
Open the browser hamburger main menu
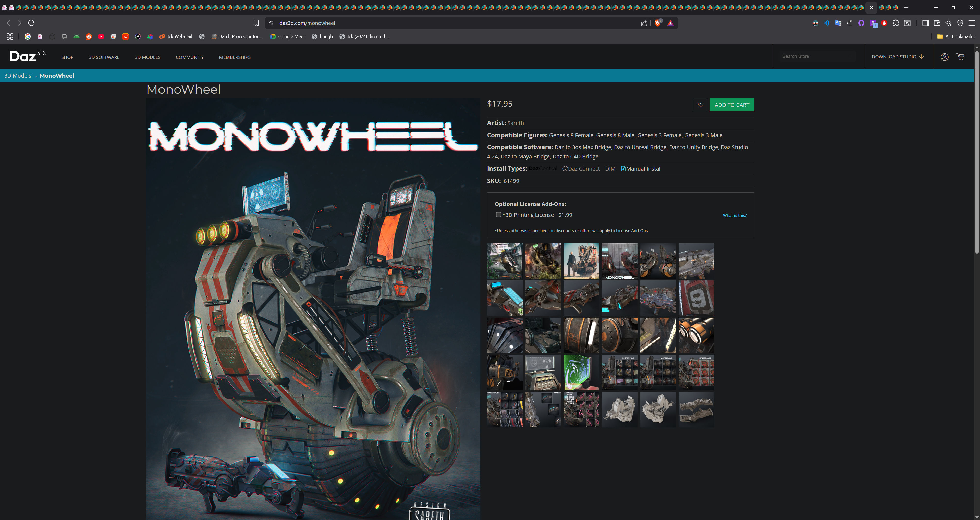[972, 23]
